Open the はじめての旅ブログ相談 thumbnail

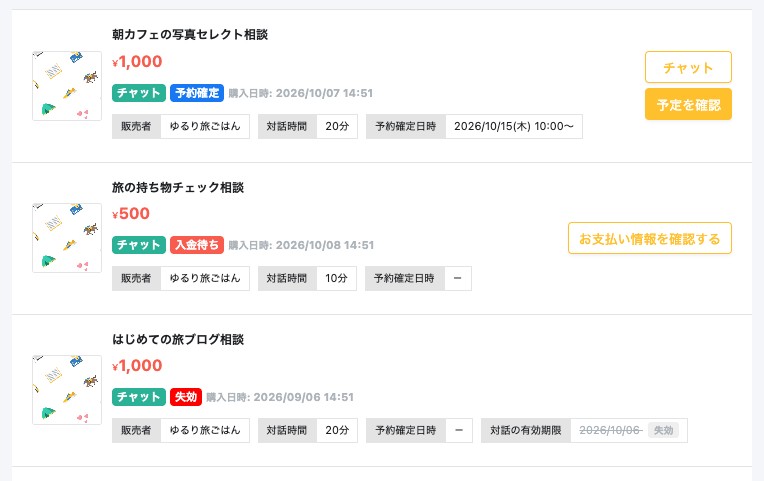click(x=67, y=390)
